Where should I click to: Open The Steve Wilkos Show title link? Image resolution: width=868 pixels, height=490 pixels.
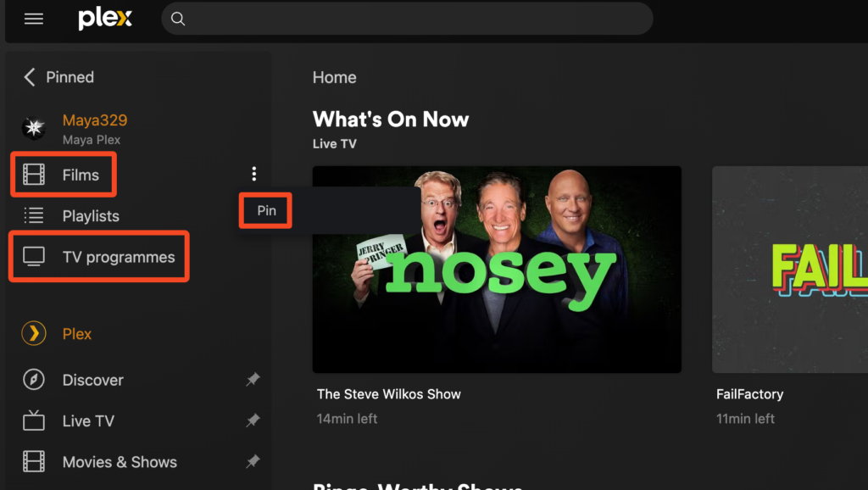point(388,394)
